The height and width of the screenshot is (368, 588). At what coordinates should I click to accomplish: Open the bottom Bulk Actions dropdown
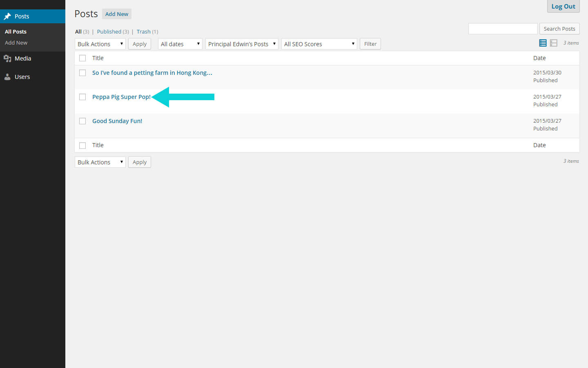pos(100,162)
